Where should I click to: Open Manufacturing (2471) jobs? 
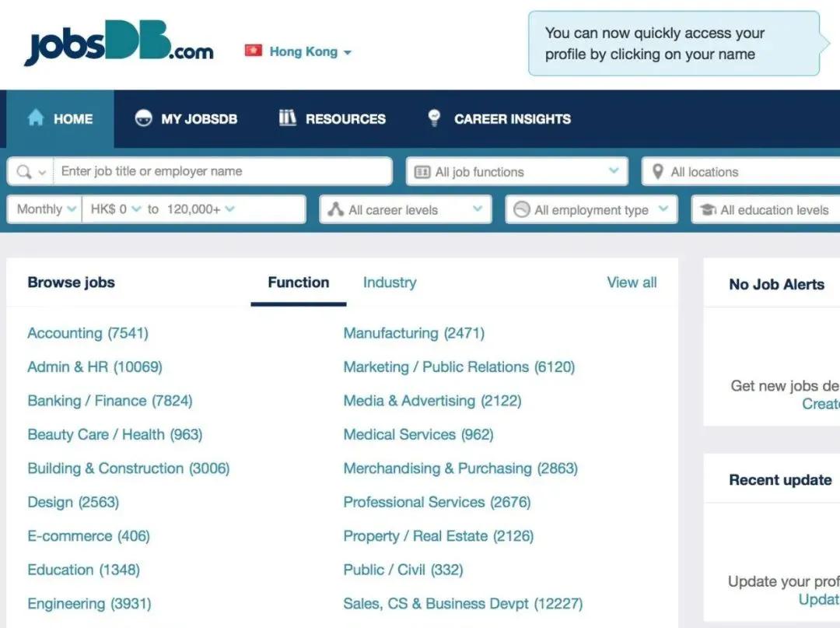pos(414,333)
